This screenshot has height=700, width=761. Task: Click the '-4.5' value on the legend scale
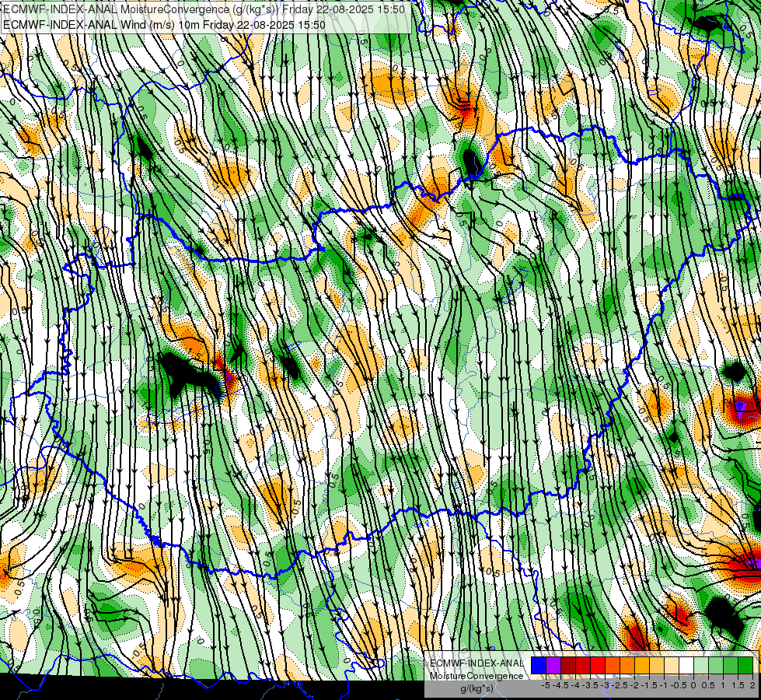click(561, 685)
